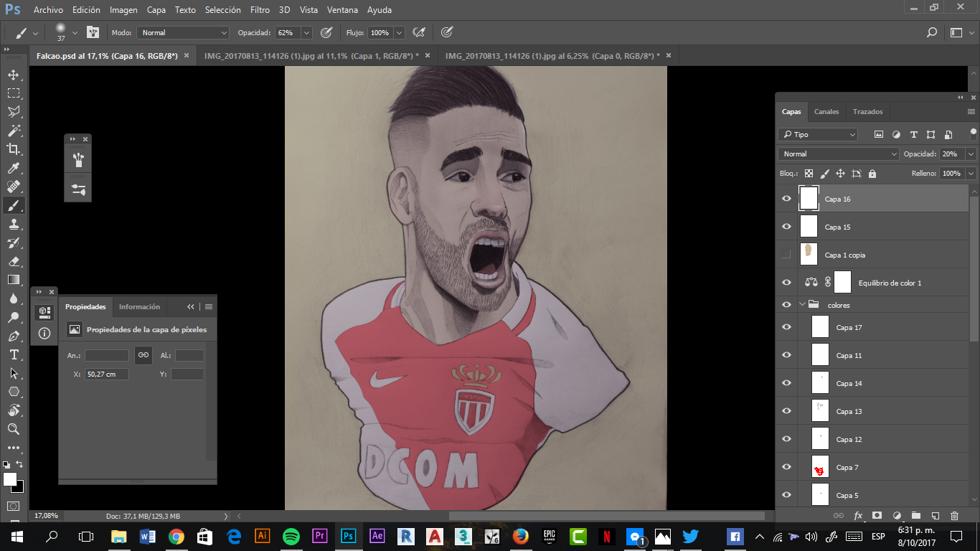Open the brush Modo dropdown
Viewport: 980px width, 551px height.
[x=183, y=32]
